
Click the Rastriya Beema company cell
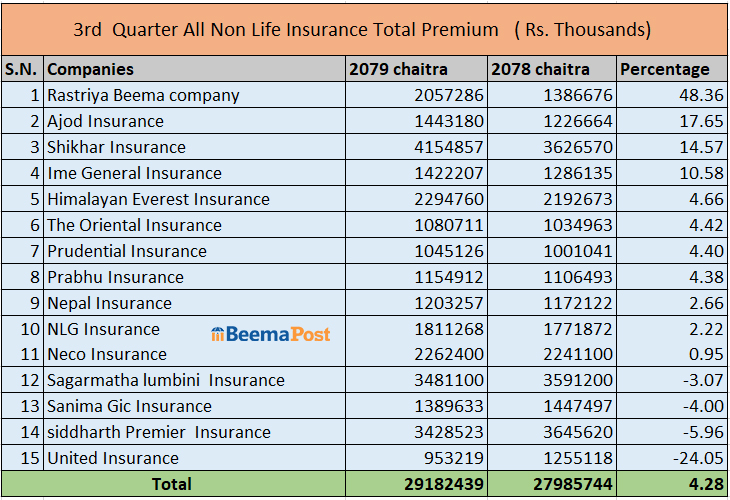[143, 96]
